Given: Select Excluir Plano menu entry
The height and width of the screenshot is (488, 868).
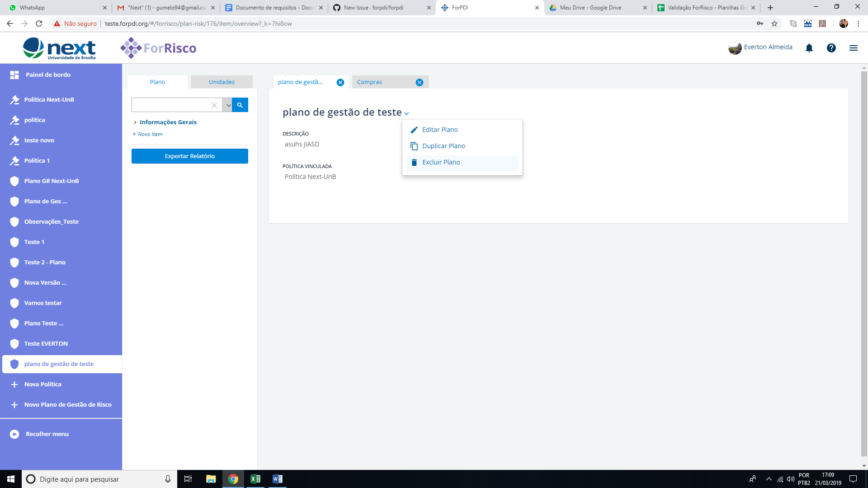Looking at the screenshot, I should pos(441,162).
